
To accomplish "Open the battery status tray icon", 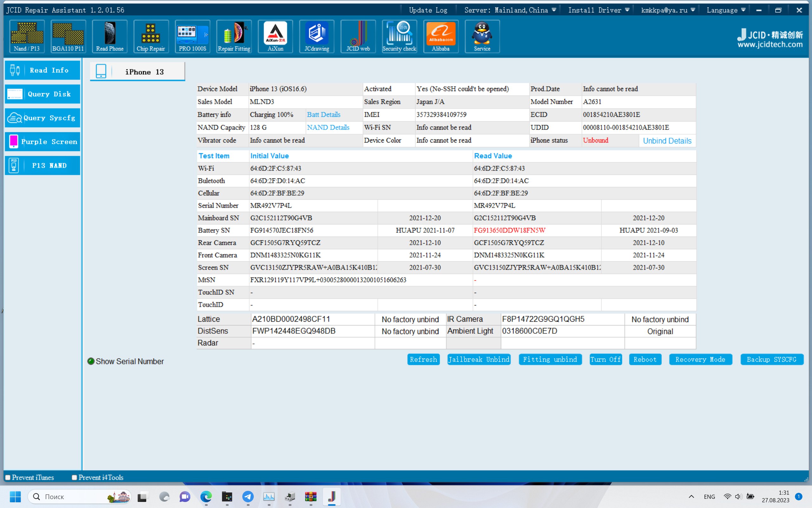I will click(x=750, y=497).
